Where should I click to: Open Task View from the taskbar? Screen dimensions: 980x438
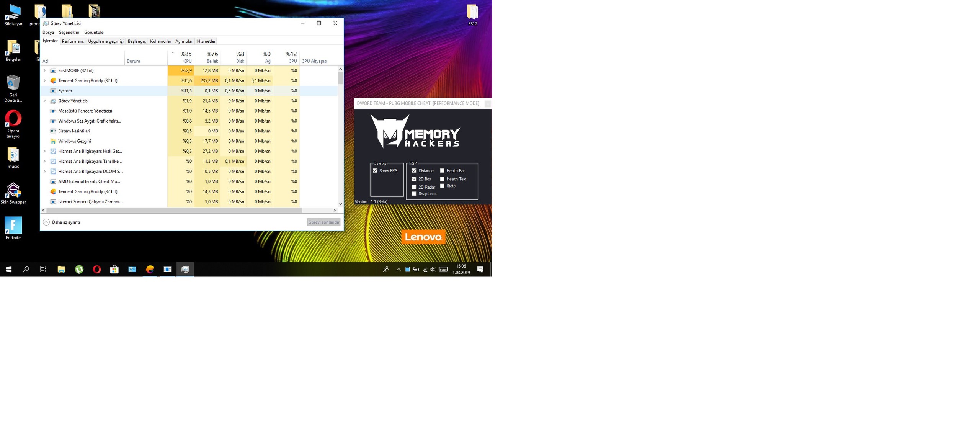[x=43, y=270]
